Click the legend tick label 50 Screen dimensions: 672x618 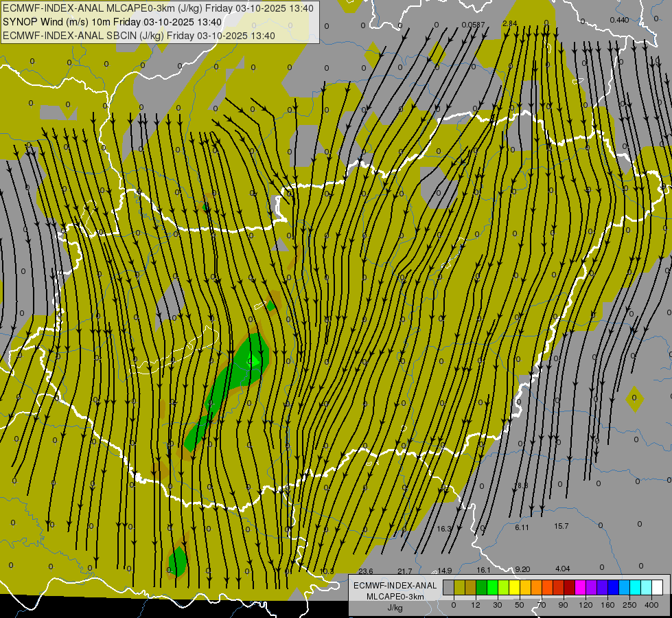tap(520, 605)
